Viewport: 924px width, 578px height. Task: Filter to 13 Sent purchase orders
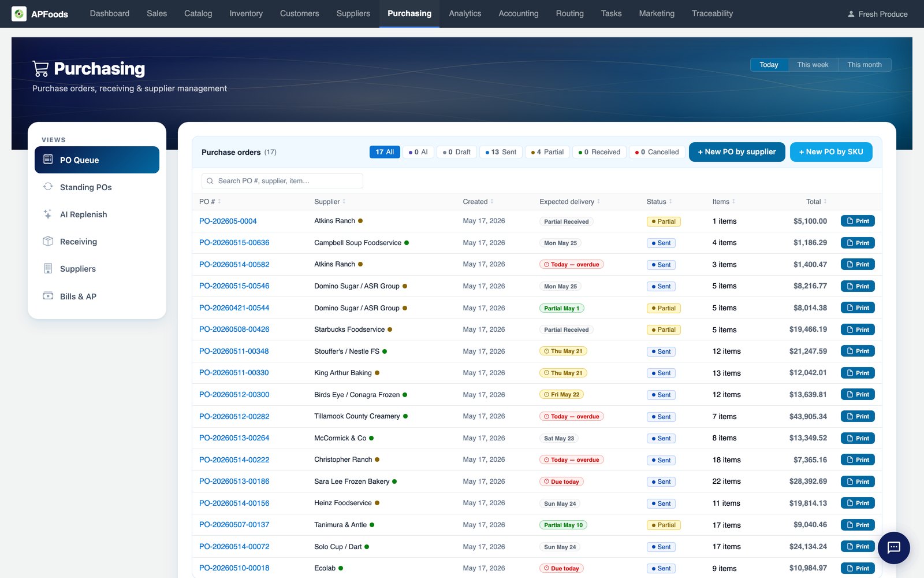[x=501, y=152]
